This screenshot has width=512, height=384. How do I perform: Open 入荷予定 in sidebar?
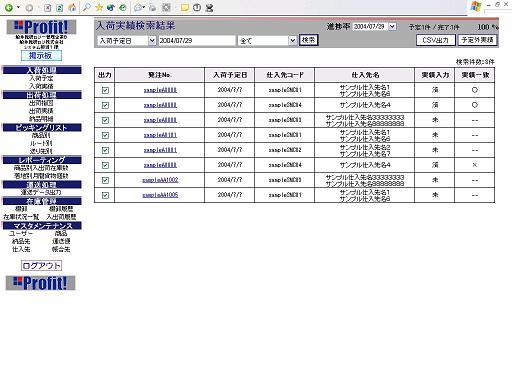(41, 78)
